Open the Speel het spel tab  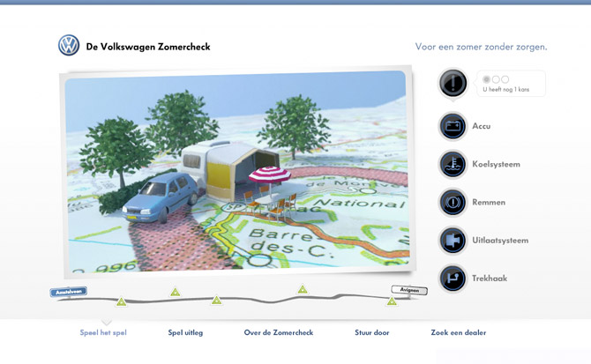[103, 332]
